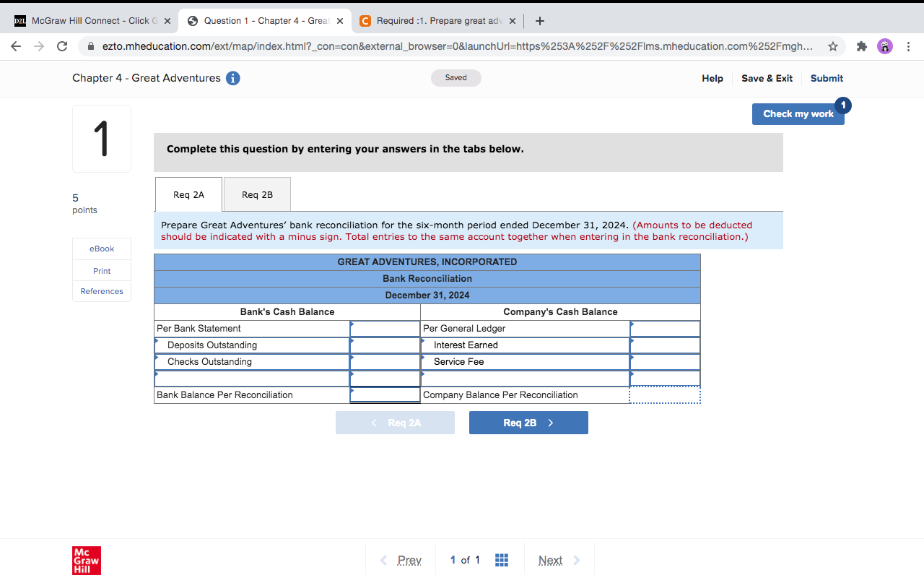
Task: Click the Checks Outstanding amount field
Action: [385, 362]
